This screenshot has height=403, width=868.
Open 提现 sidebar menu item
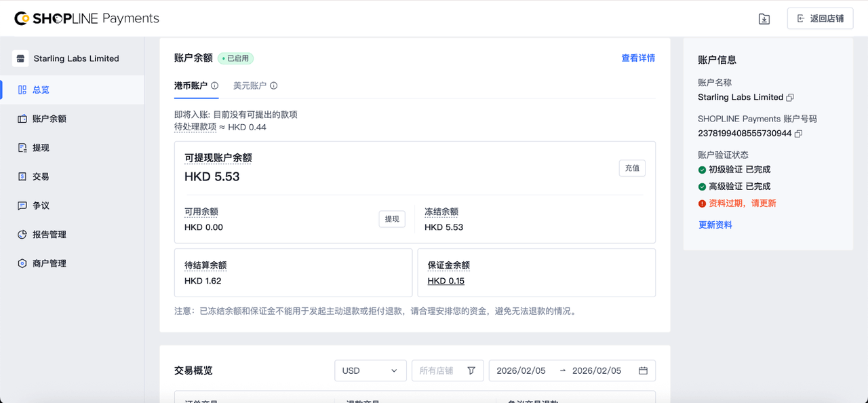point(41,148)
